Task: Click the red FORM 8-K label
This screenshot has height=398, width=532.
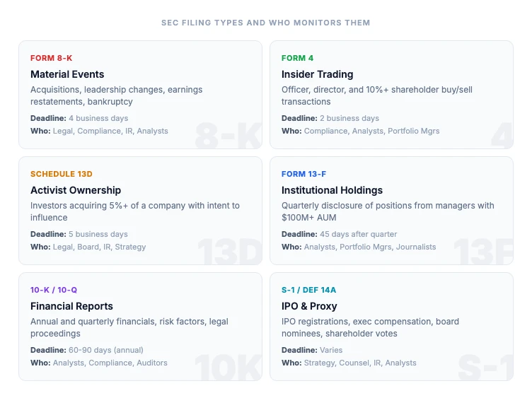Action: tap(51, 58)
